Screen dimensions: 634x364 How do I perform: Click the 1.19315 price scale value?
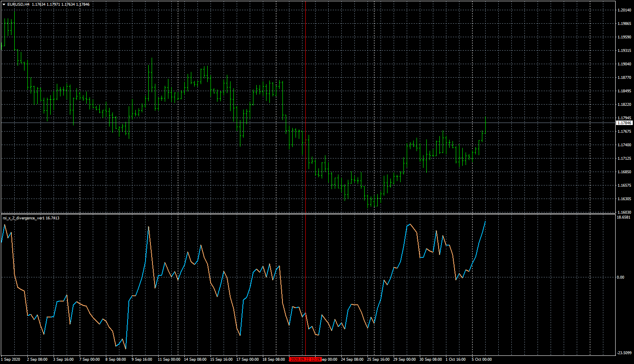[624, 51]
